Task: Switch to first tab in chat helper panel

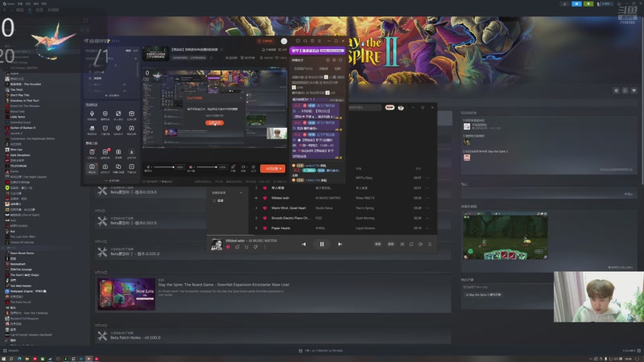Action: (x=303, y=68)
